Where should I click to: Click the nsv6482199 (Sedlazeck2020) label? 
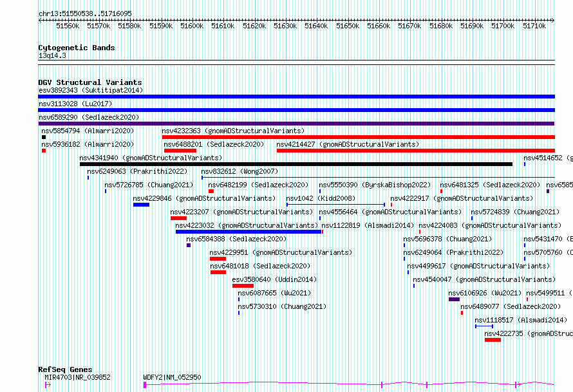coord(258,185)
